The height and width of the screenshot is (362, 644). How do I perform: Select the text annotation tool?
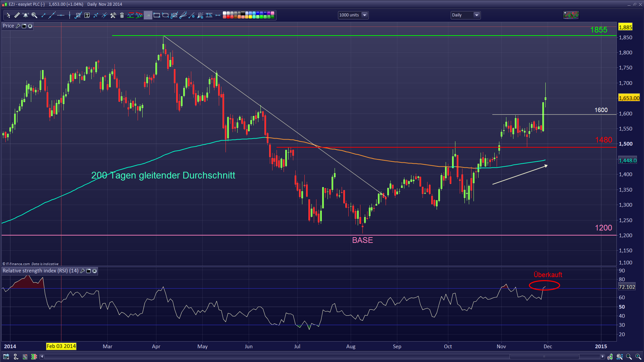[87, 15]
